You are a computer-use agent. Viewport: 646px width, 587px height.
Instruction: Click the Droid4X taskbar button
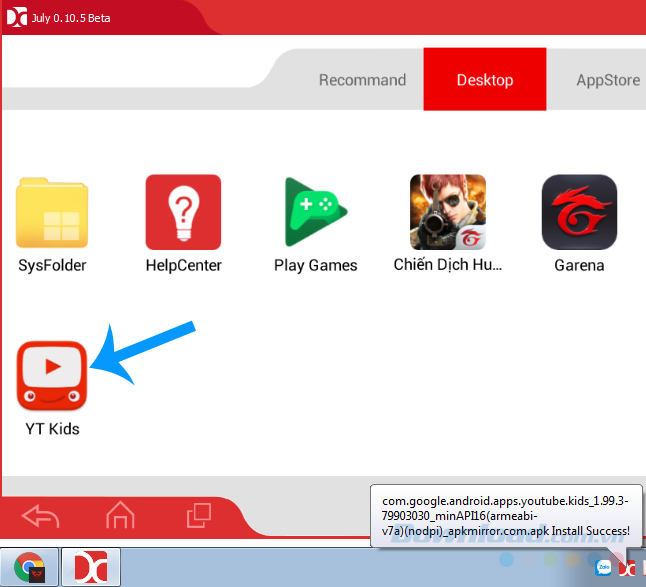pos(91,567)
